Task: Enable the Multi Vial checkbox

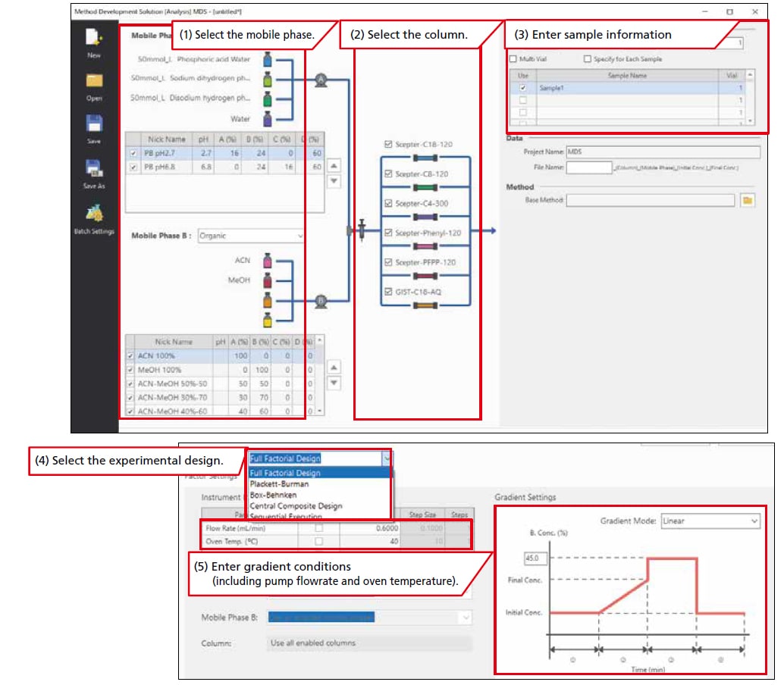Action: (513, 59)
